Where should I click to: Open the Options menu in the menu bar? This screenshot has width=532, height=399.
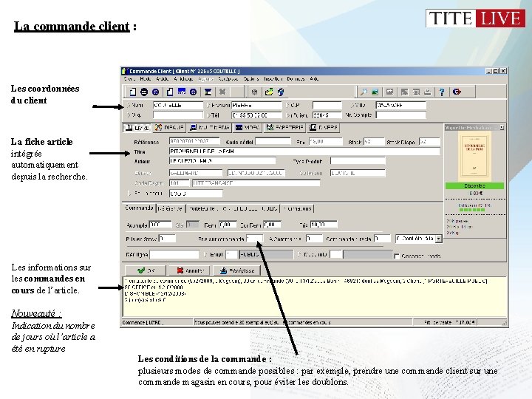(x=250, y=79)
